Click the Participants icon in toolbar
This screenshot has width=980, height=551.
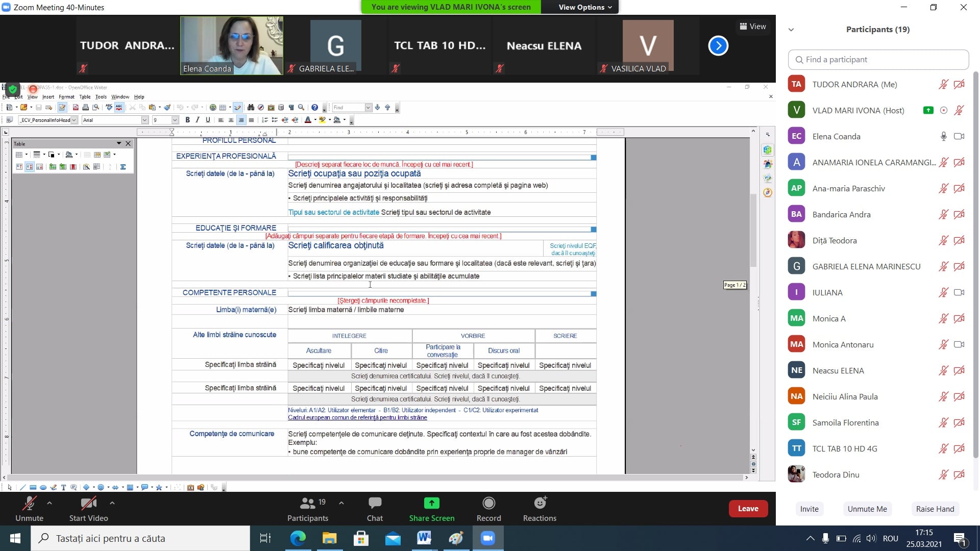[308, 504]
